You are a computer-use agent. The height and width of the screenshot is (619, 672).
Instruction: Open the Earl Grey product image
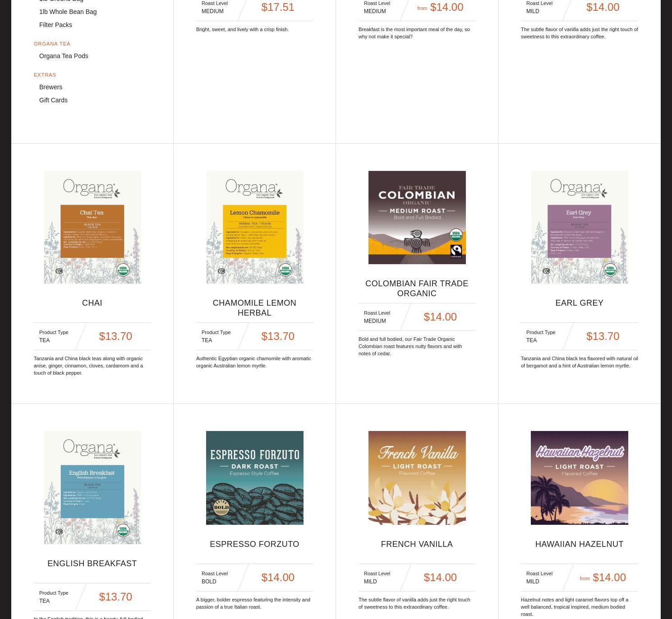580,227
